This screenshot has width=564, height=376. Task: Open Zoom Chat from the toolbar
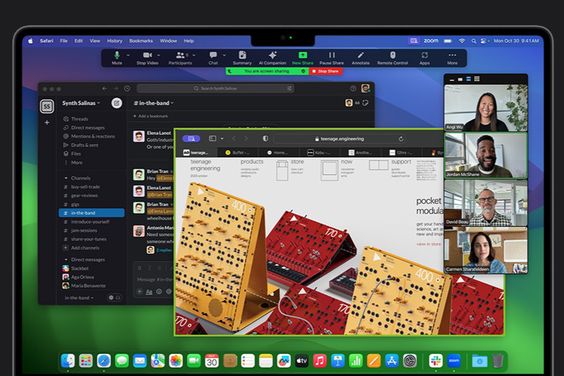[x=213, y=58]
